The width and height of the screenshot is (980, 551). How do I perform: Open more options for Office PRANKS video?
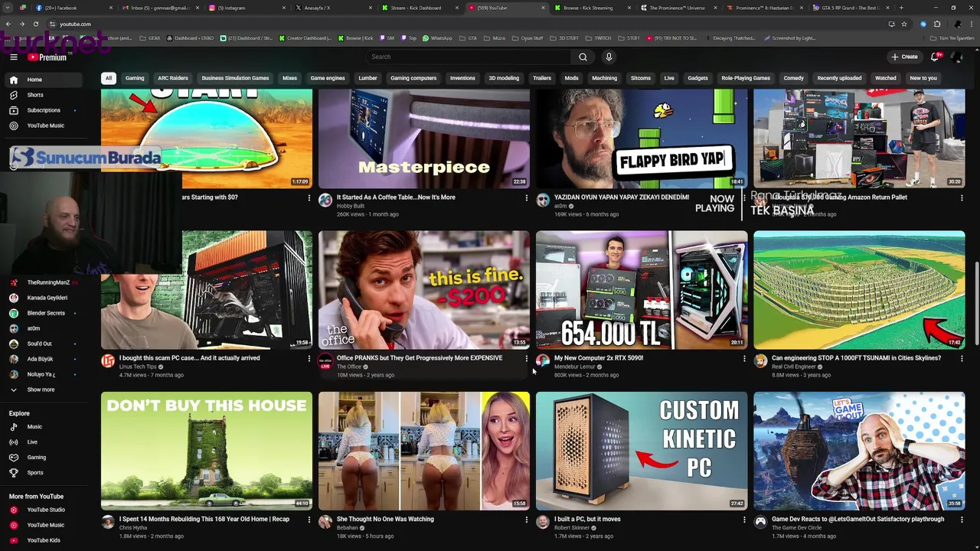(526, 358)
